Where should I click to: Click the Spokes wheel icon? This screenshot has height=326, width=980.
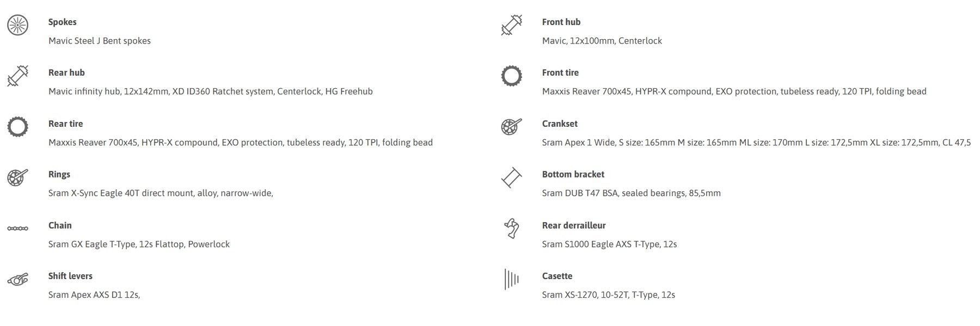(17, 25)
